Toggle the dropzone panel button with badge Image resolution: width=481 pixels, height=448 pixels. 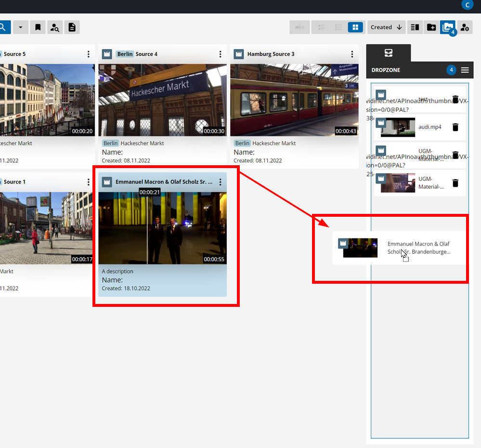[x=448, y=27]
